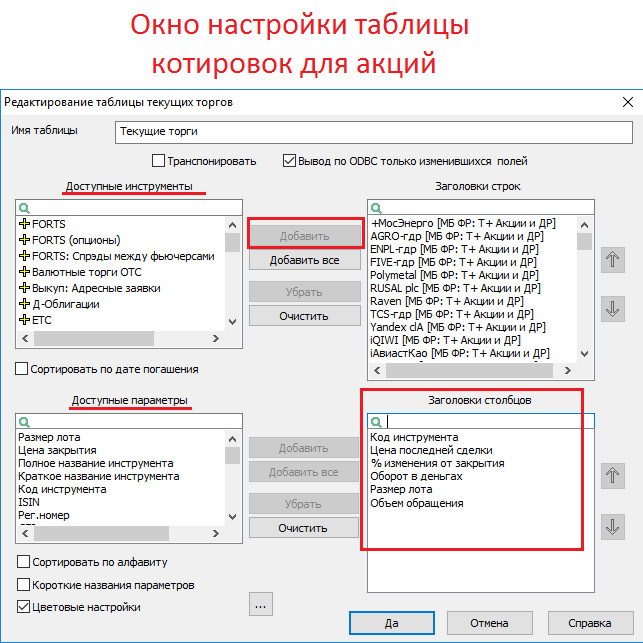643x643 pixels.
Task: Select Raven row header
Action: [x=447, y=301]
